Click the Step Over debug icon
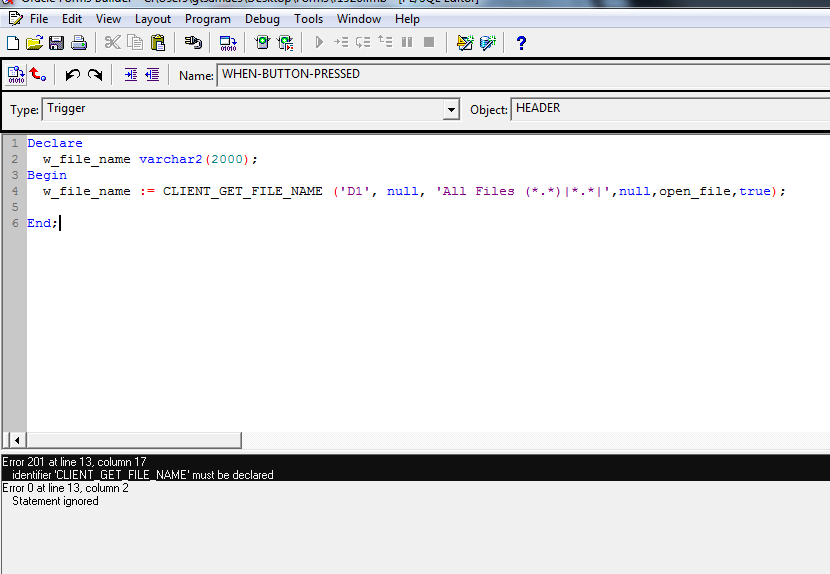The image size is (830, 574). [363, 42]
